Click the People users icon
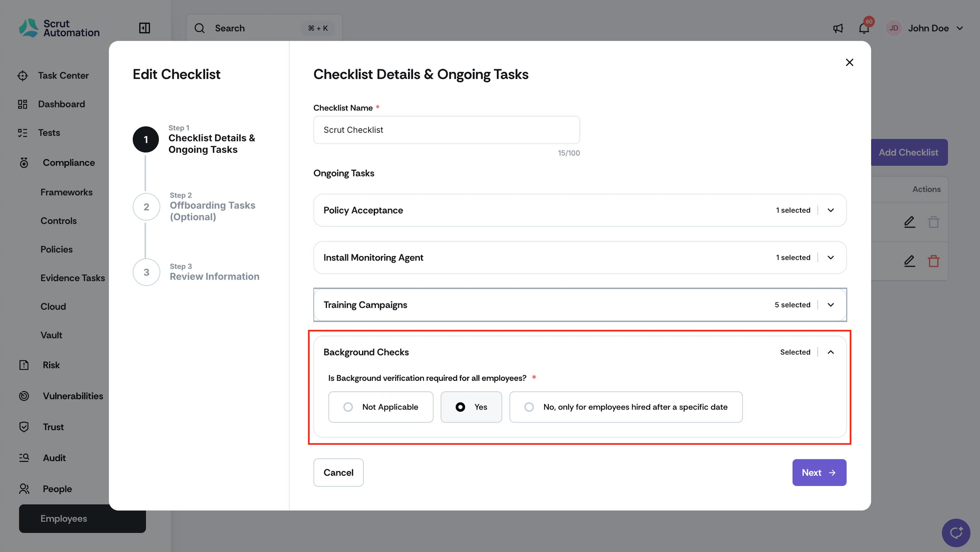 [24, 489]
